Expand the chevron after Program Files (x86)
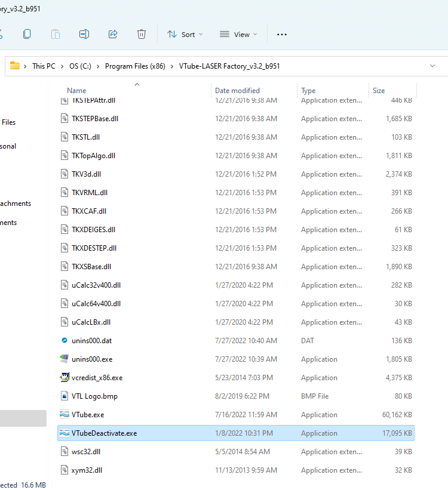The width and height of the screenshot is (448, 490). 170,66
